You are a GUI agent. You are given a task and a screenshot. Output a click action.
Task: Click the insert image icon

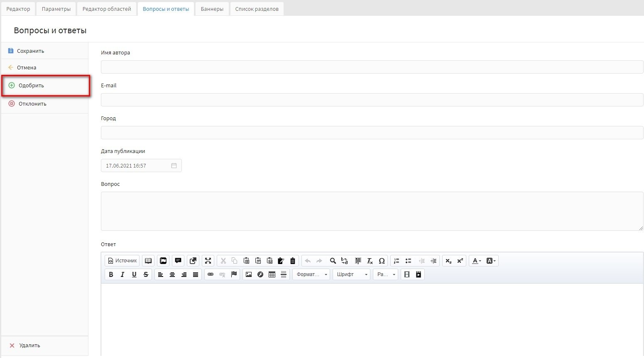[249, 274]
